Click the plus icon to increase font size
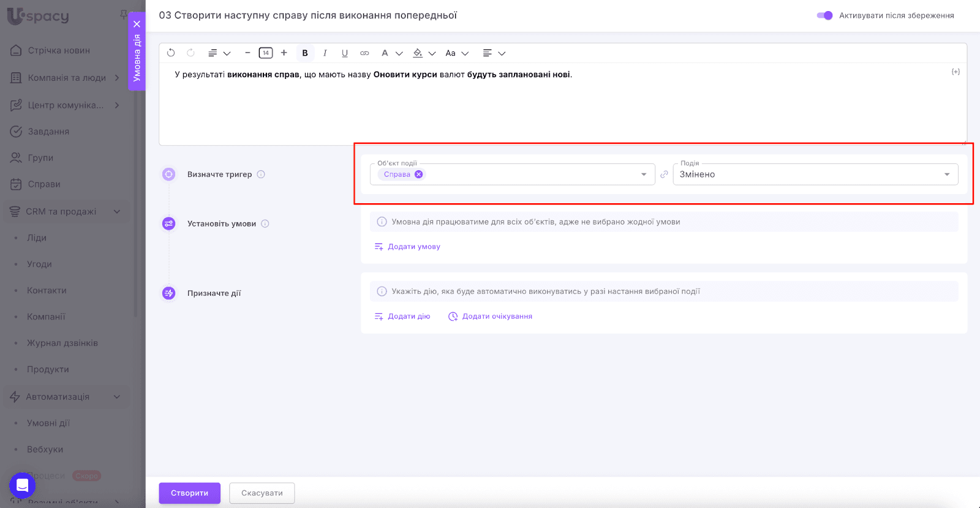Viewport: 980px width, 508px height. (284, 53)
